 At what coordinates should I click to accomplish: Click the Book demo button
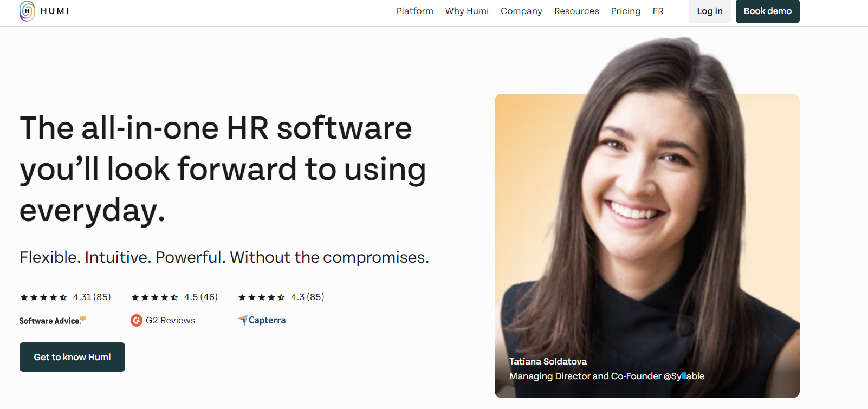(x=767, y=11)
